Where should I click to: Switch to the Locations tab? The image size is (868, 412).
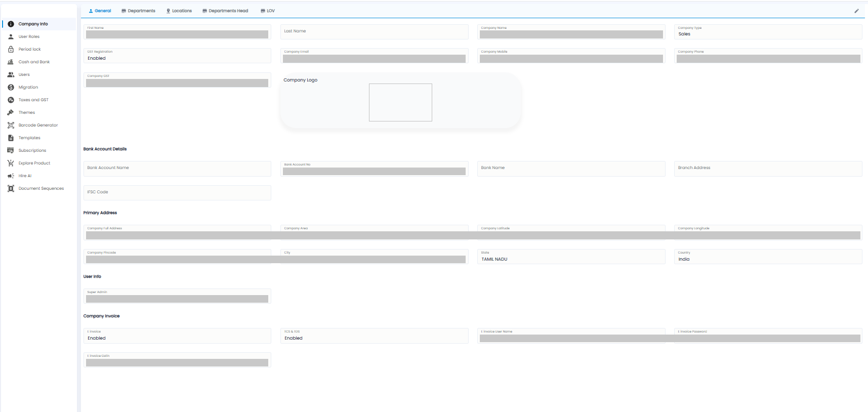click(x=179, y=11)
